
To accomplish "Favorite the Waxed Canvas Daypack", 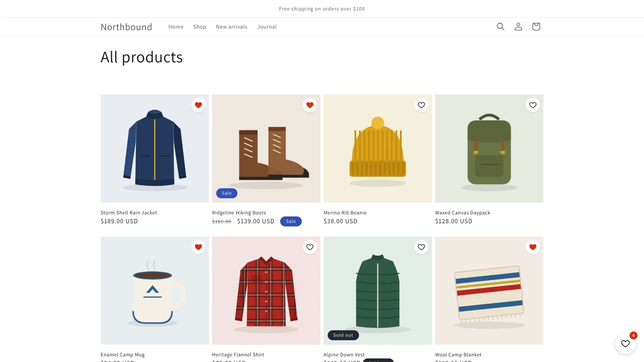I will (x=533, y=105).
